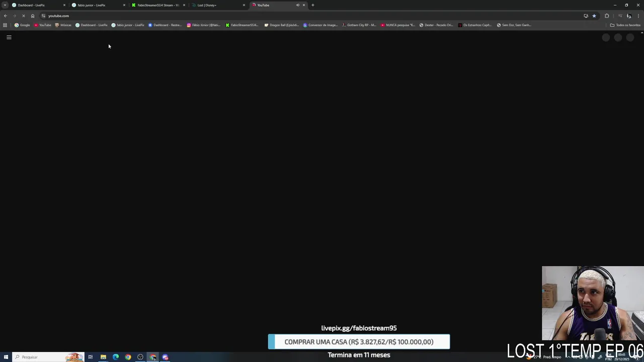Open the Dashboard - Restre... bookmark

point(165,25)
